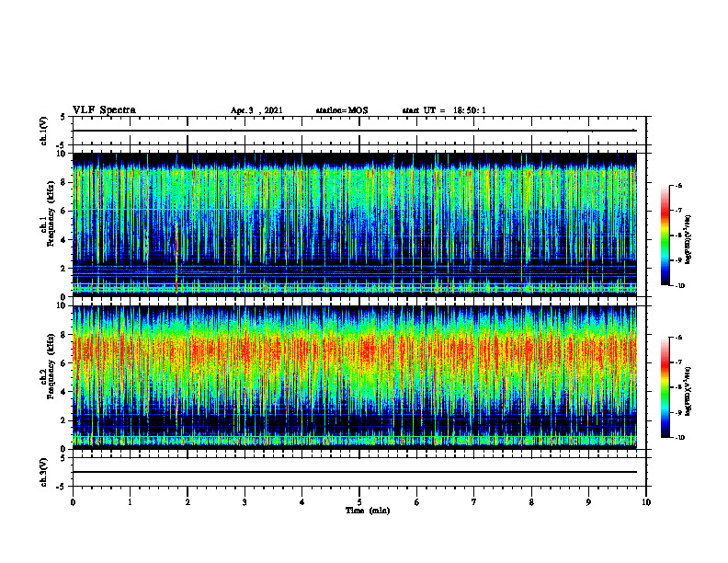Click the time axis tick label "4"
Image resolution: width=728 pixels, height=563 pixels.
pos(302,502)
